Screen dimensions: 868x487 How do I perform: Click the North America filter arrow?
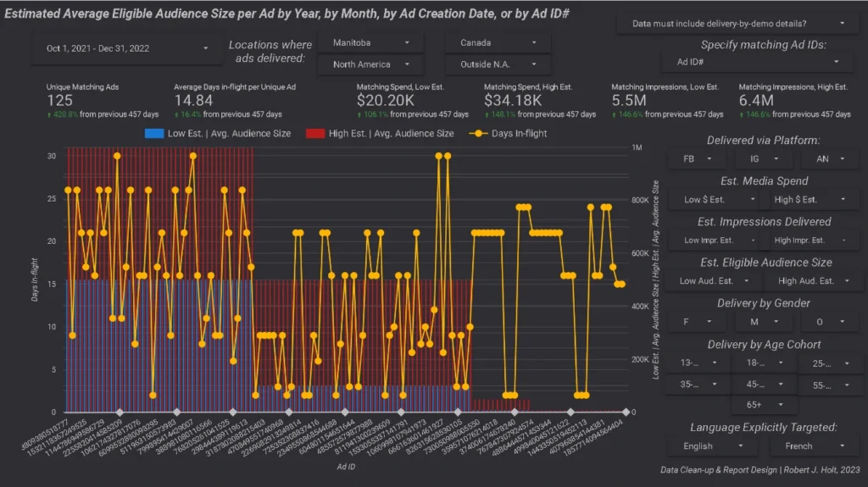click(408, 64)
